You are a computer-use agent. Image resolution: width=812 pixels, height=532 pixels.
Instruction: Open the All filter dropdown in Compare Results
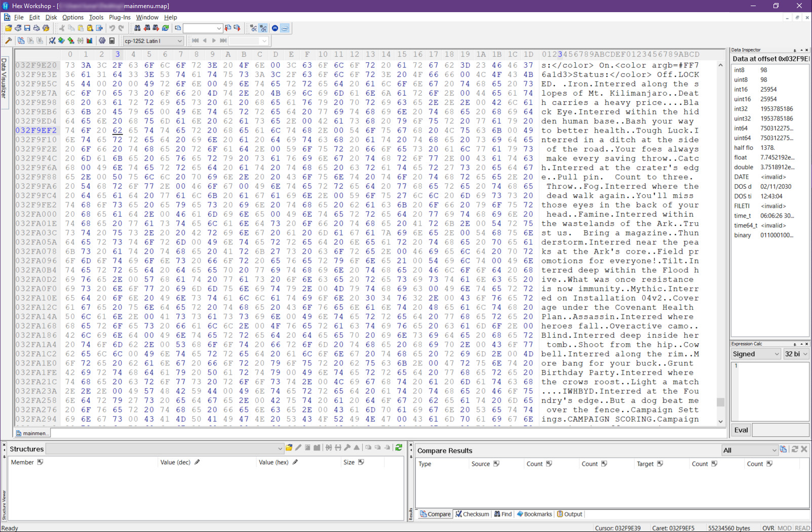click(749, 451)
